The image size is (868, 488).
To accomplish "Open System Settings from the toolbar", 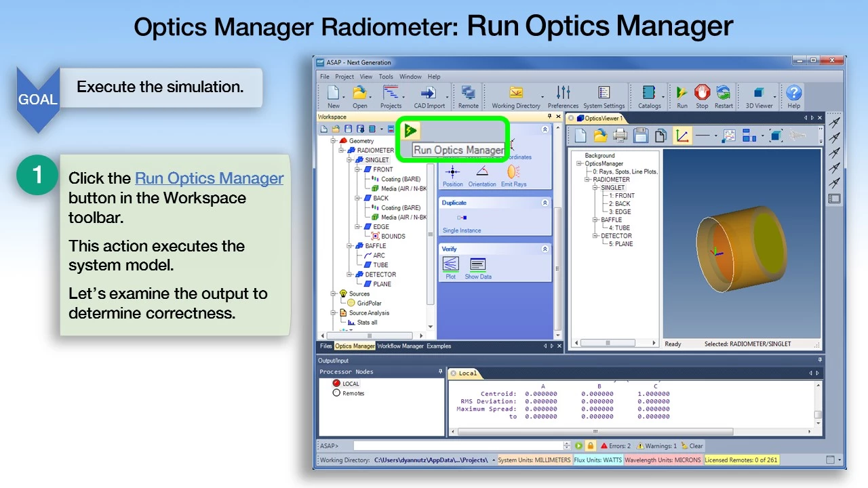I will point(604,96).
